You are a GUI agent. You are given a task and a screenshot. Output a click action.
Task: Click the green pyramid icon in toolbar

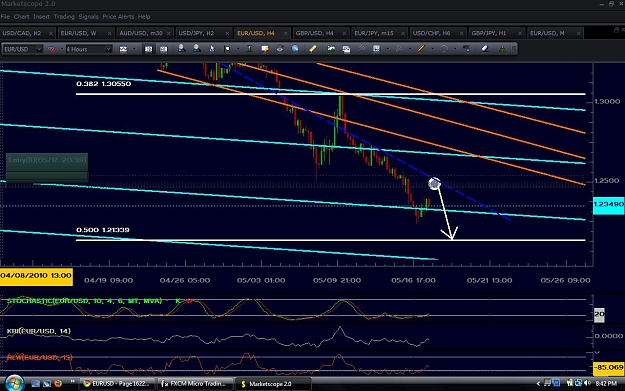pyautogui.click(x=502, y=49)
